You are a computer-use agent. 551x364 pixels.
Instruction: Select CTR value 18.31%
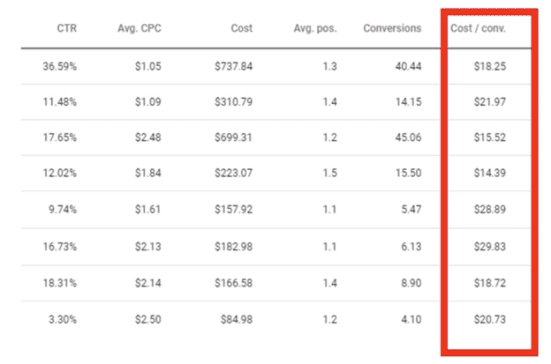(x=59, y=283)
